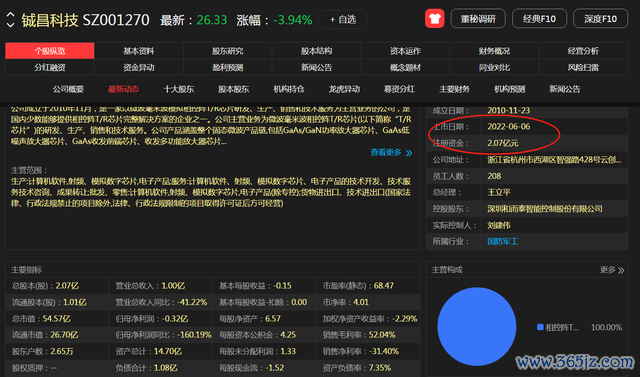
Task: Click the 营业总收入 1.00亿 cell
Action: pos(161,286)
